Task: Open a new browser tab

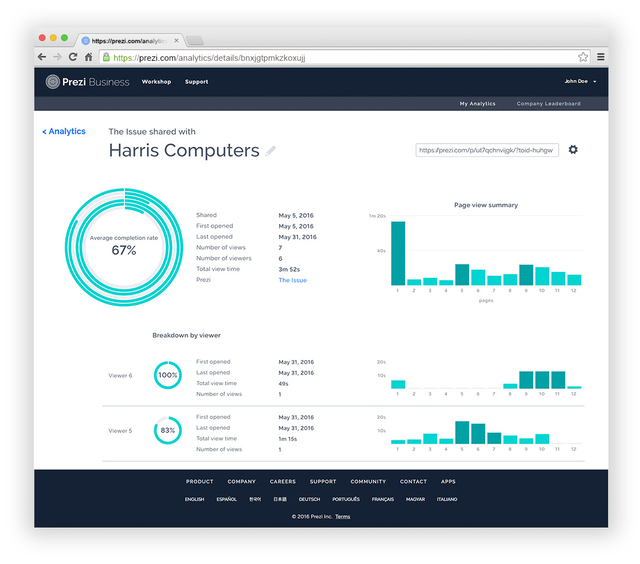Action: pos(195,40)
